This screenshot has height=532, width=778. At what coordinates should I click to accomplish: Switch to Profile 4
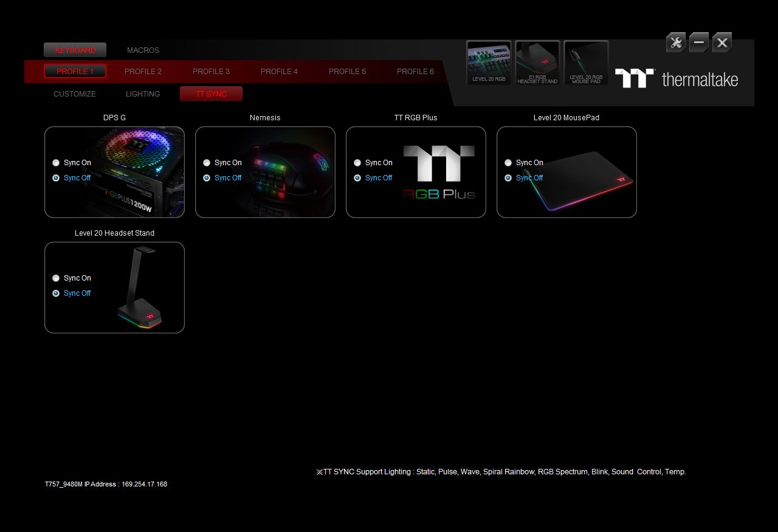[279, 71]
